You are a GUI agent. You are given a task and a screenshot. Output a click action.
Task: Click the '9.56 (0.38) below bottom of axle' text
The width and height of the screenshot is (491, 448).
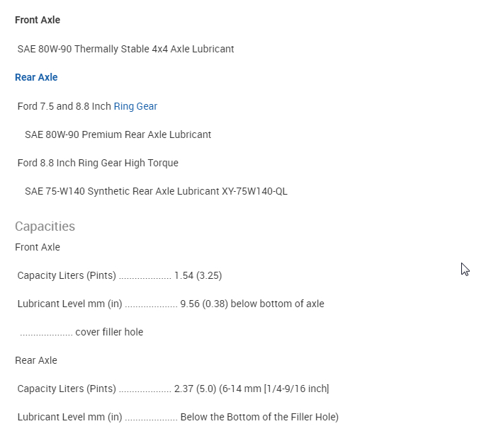coord(252,304)
